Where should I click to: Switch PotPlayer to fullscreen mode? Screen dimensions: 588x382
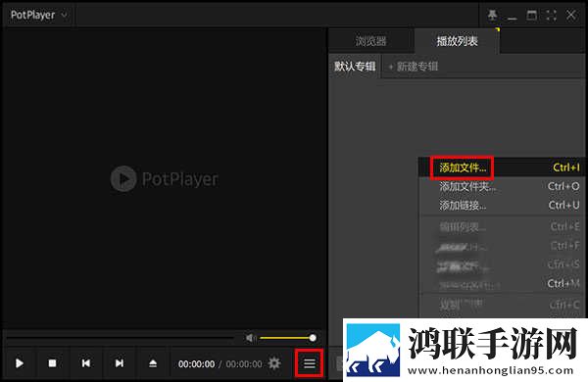[x=551, y=15]
